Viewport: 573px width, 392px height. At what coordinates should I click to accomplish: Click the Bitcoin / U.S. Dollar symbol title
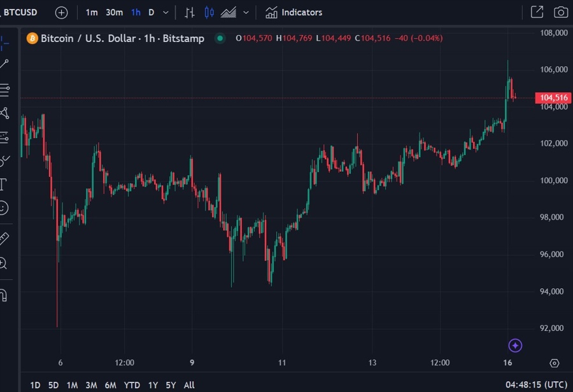(122, 38)
